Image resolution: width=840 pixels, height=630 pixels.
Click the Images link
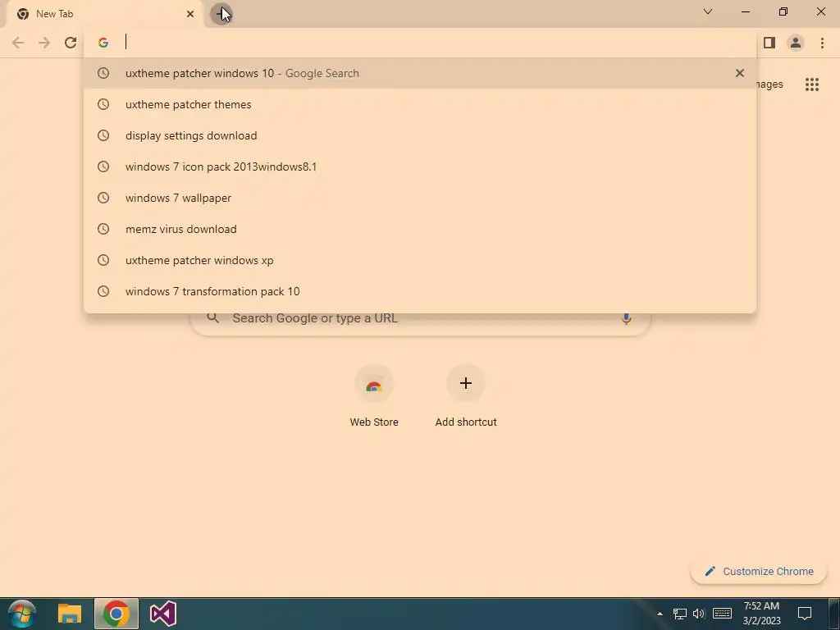point(769,84)
